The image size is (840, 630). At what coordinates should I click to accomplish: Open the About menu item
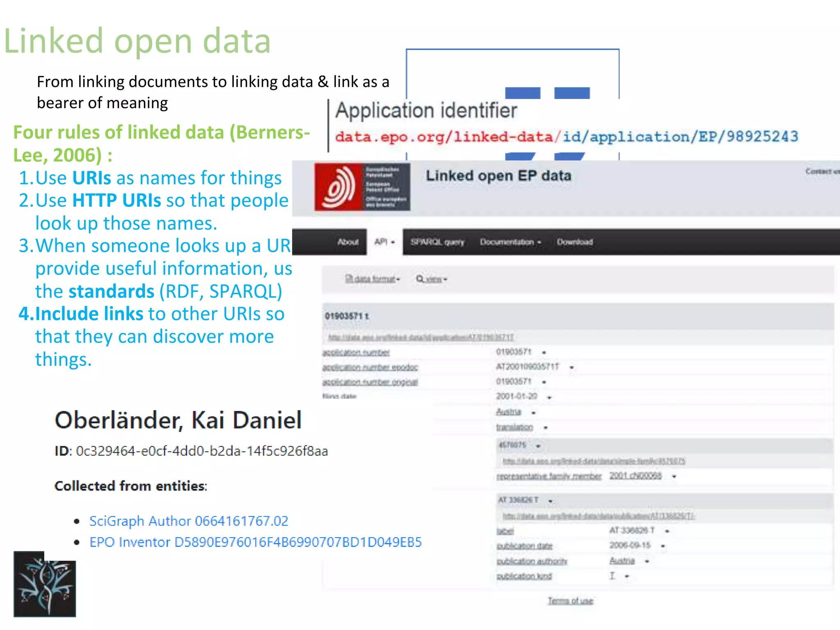[x=348, y=242]
